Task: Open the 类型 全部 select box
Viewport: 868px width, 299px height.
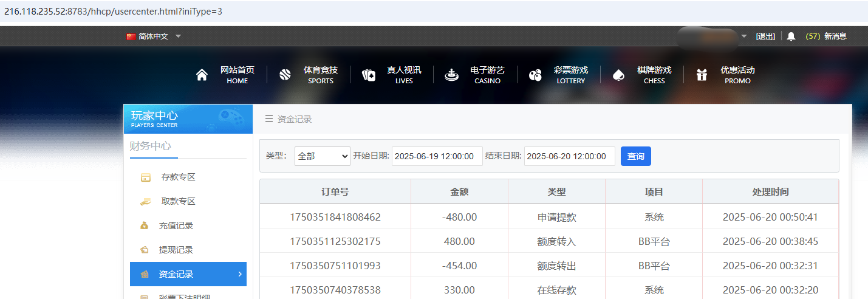Action: click(x=323, y=156)
